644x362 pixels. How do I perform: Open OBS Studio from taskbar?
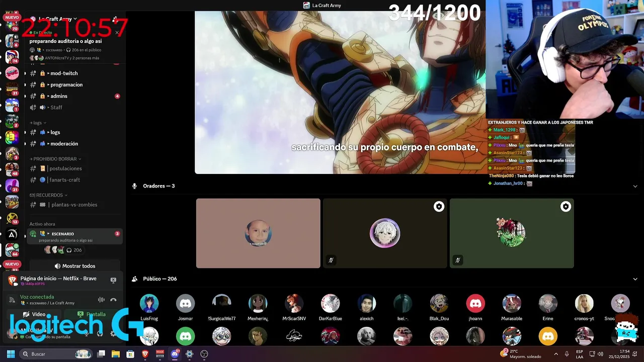204,354
